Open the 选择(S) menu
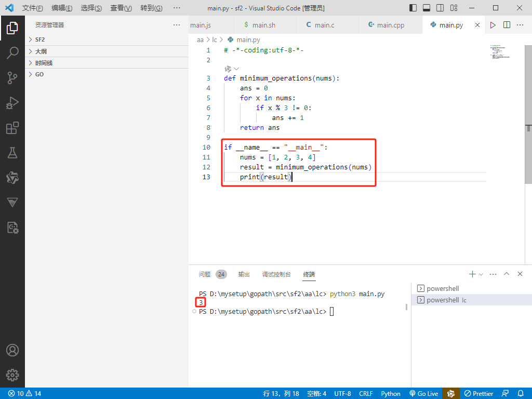Screen dimensions: 532x399 91,8
